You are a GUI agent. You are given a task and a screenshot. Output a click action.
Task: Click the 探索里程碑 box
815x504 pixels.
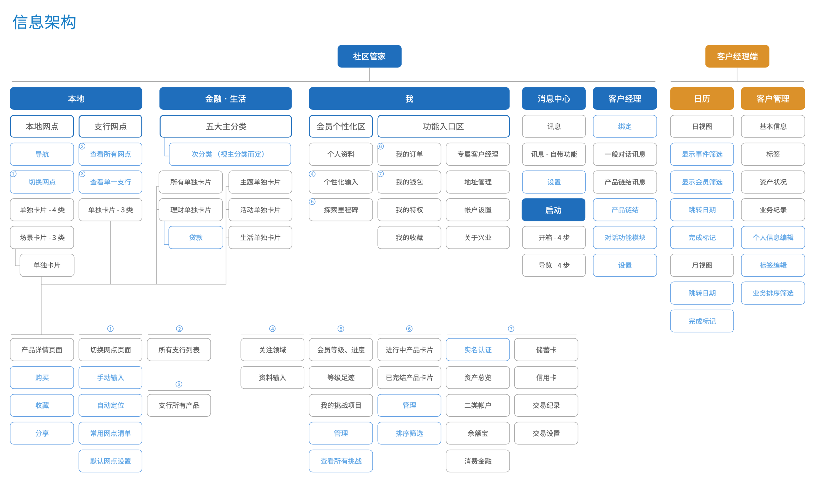click(x=340, y=210)
